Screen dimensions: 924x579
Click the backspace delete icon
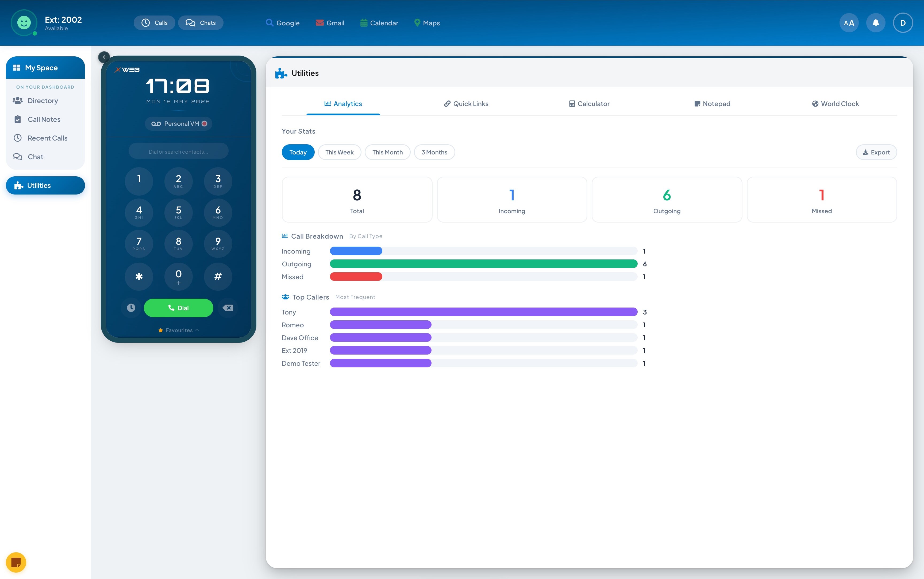228,308
